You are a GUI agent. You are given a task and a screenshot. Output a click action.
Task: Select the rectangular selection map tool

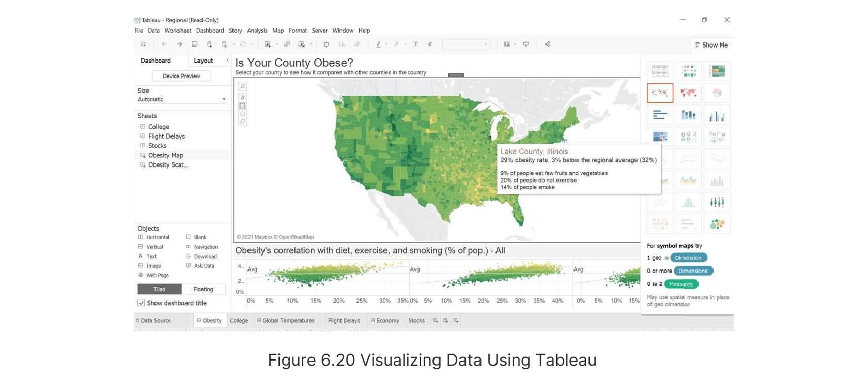pos(243,106)
